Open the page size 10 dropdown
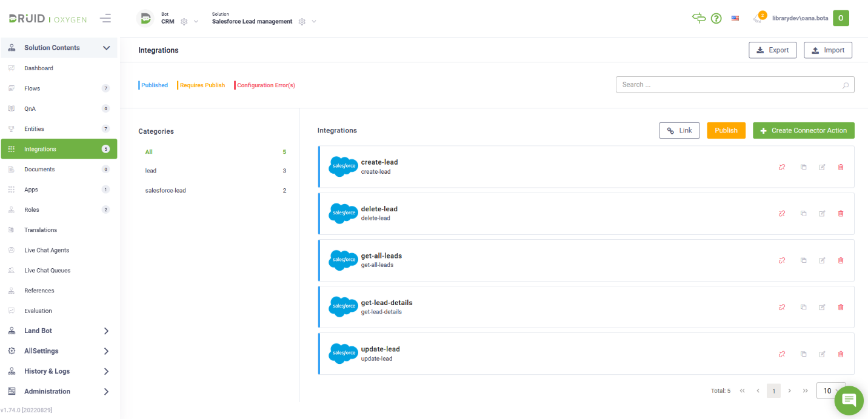Viewport: 868px width, 419px height. click(x=831, y=391)
